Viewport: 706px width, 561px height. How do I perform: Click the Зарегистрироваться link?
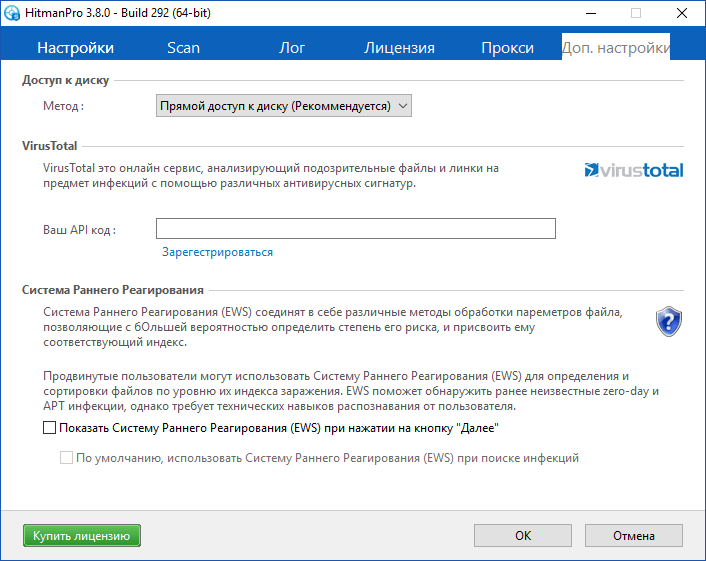[217, 252]
